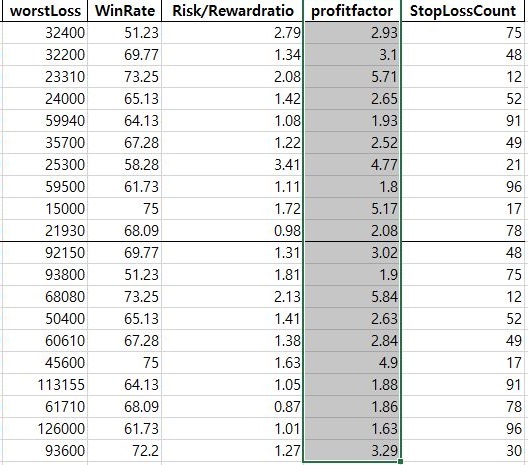This screenshot has height=465, width=528.
Task: Select profitfactor value 2.93
Action: tap(352, 33)
